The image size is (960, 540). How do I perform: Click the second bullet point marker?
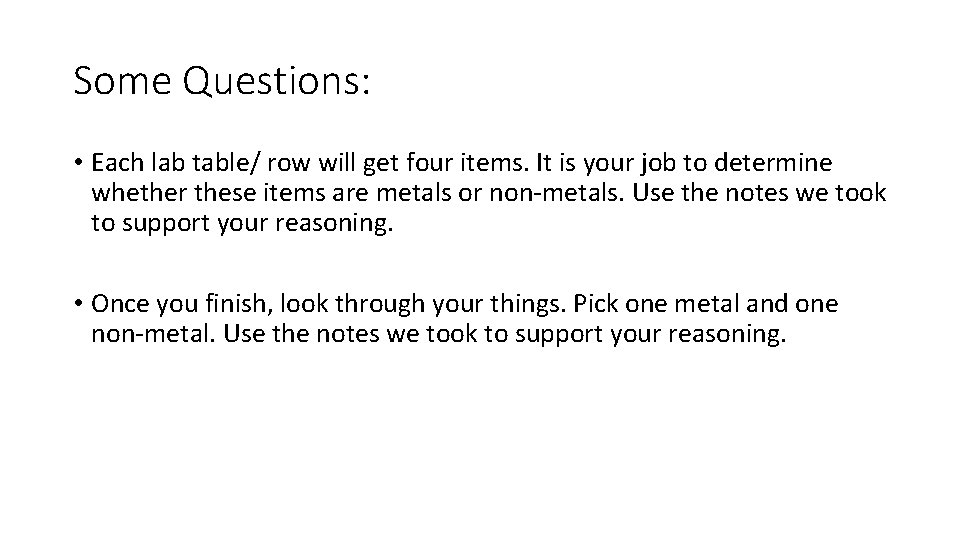click(x=77, y=304)
